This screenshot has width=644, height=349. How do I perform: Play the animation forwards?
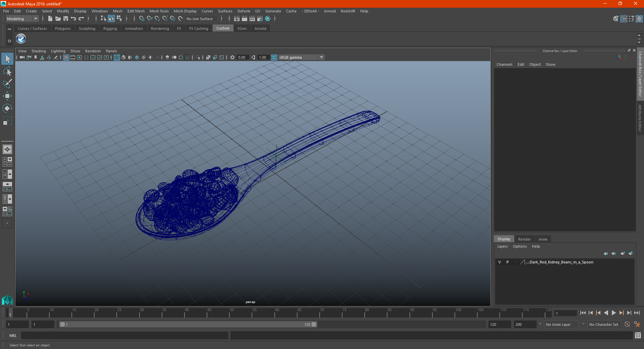click(613, 313)
